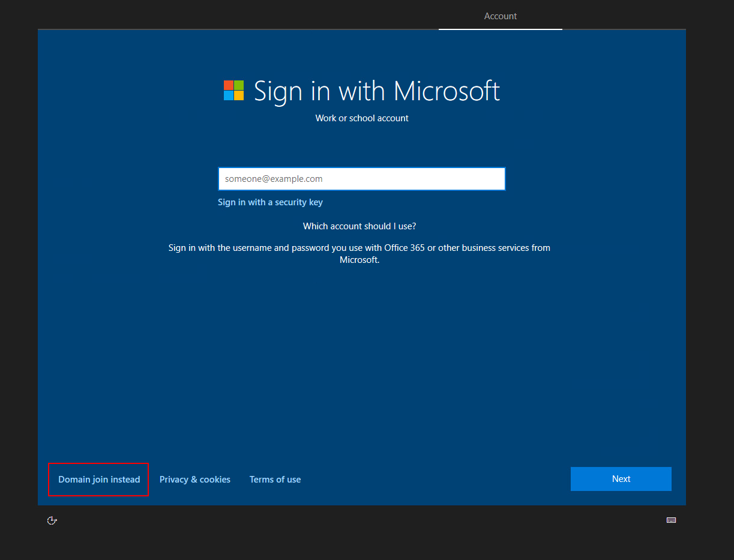Open Terms of use link

pos(275,480)
